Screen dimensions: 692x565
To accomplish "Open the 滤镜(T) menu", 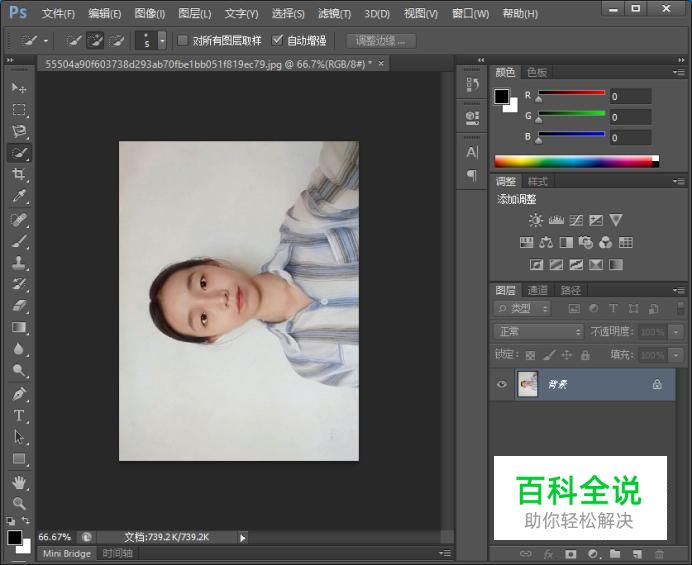I will pyautogui.click(x=334, y=14).
